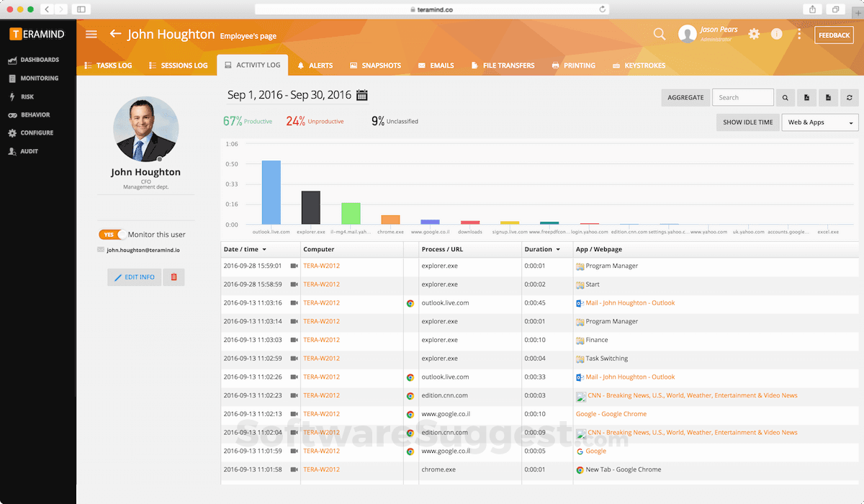The image size is (864, 504).
Task: Open the hamburger menu beside the back arrow
Action: coord(91,34)
